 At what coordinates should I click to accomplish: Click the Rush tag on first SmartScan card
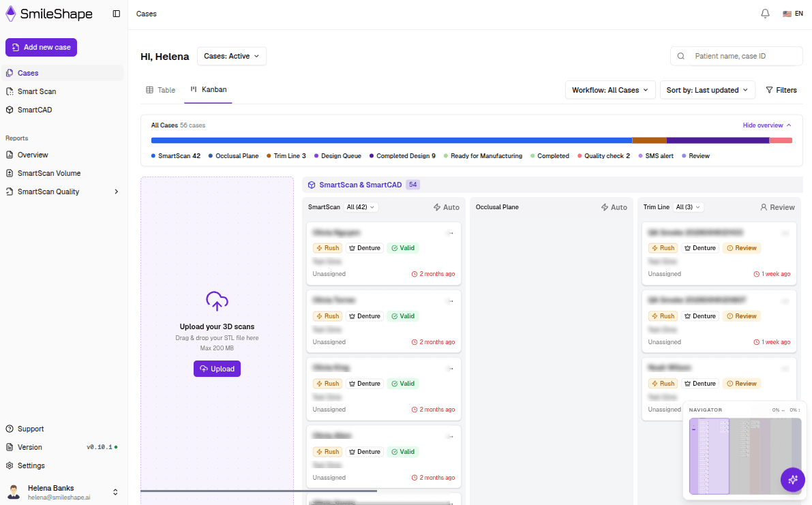tap(327, 248)
